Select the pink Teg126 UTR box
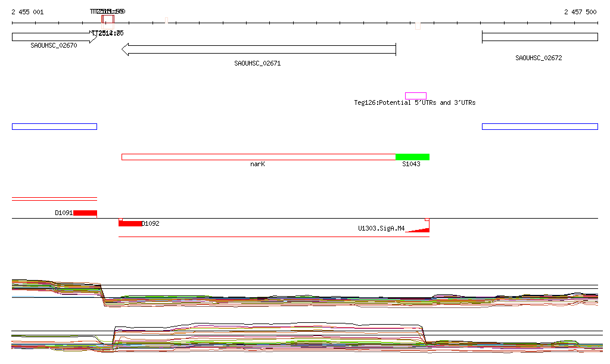 pyautogui.click(x=415, y=95)
